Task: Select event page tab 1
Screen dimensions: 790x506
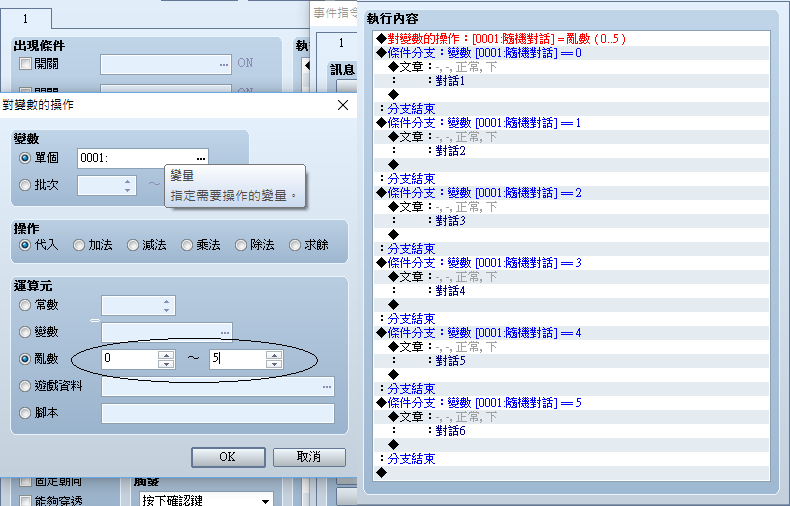Action: click(25, 19)
